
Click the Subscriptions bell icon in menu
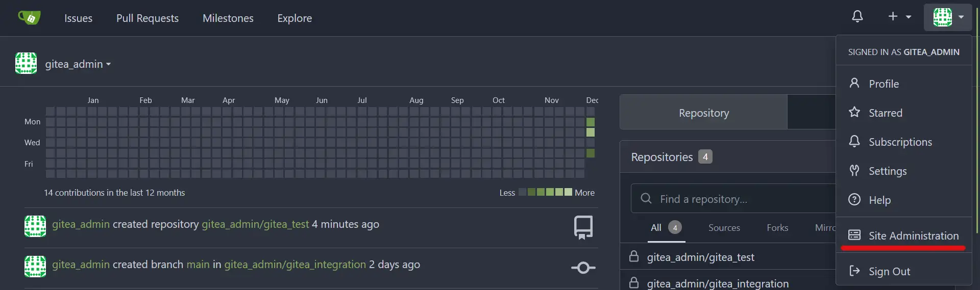pos(854,141)
